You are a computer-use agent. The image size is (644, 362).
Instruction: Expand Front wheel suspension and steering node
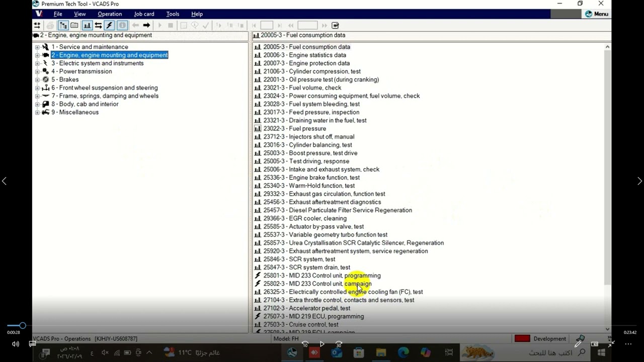[37, 88]
